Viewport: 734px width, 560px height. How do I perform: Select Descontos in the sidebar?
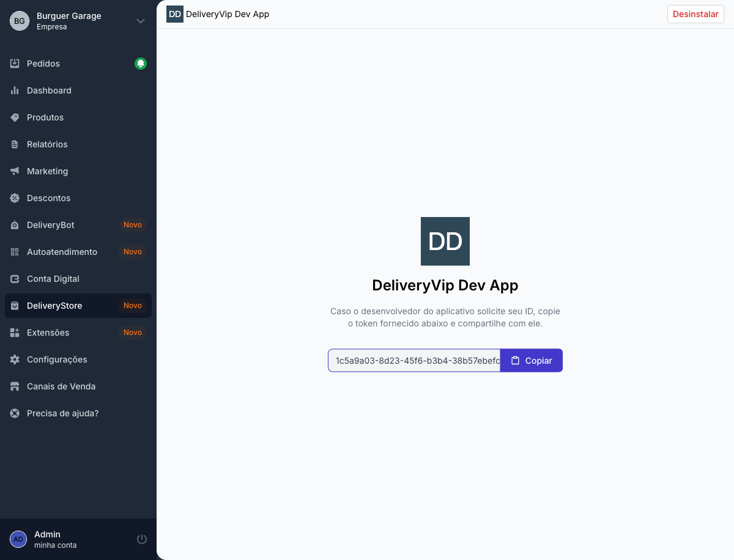(x=78, y=198)
